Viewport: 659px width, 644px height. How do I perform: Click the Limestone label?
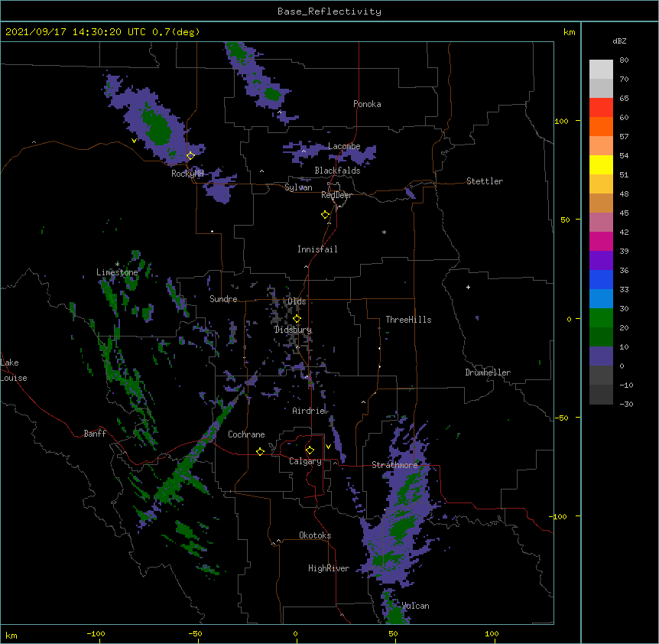[117, 272]
